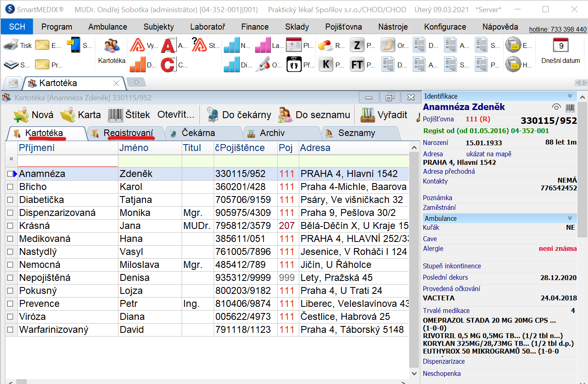
Task: Click the file cabinet E... icon
Action: click(513, 45)
